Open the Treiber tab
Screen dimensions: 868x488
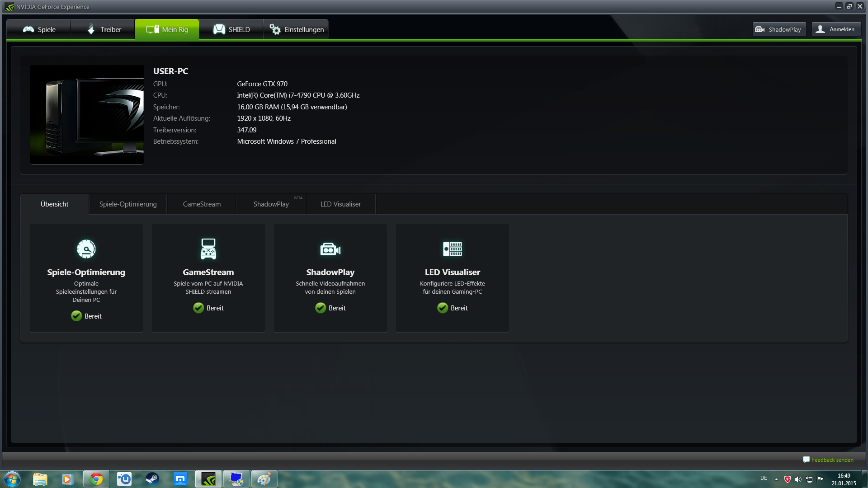pos(103,29)
